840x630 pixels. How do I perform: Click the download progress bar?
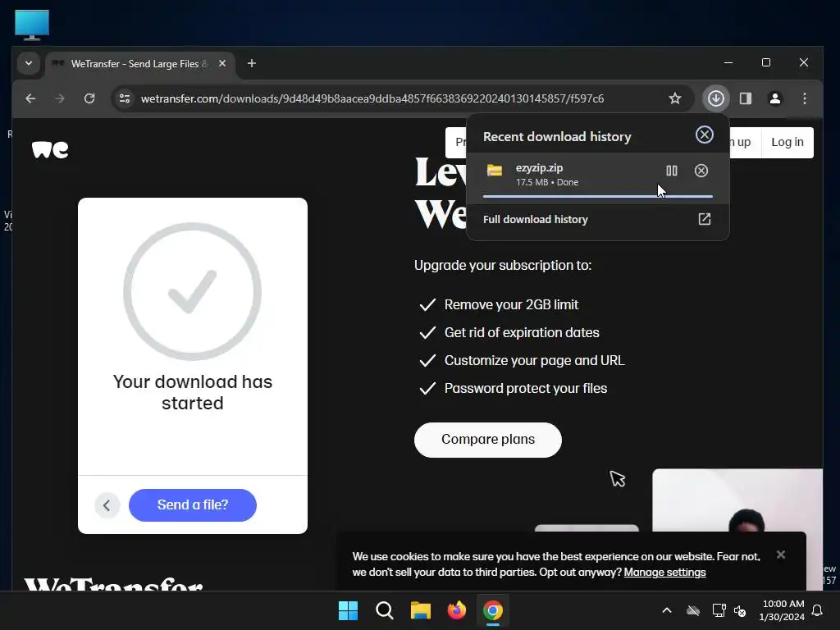597,197
